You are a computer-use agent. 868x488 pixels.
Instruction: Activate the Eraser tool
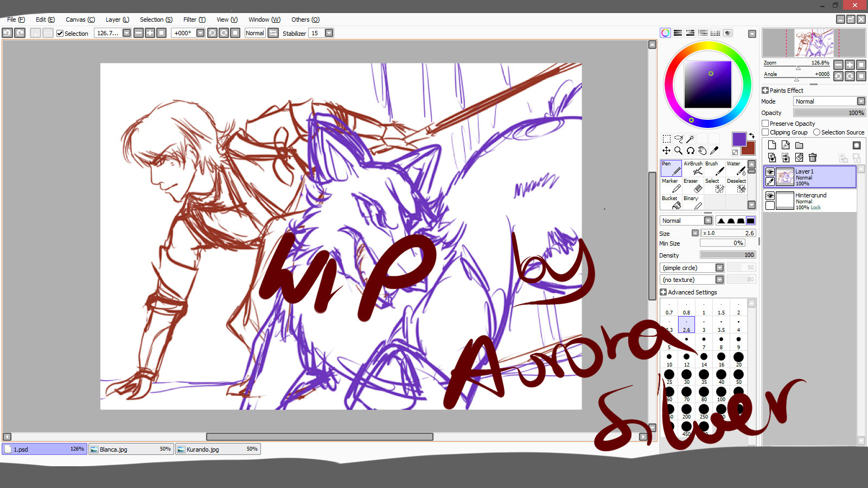coord(693,185)
